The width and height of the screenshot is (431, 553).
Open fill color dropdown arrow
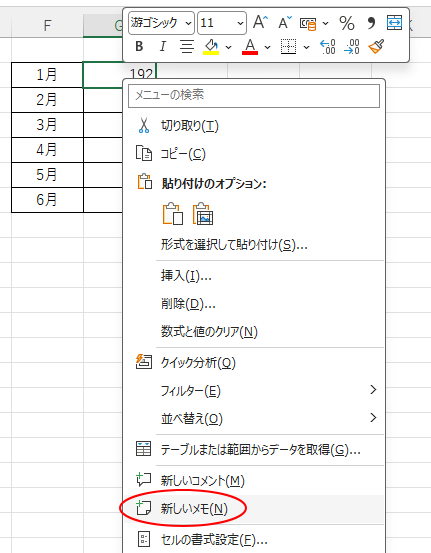(229, 47)
